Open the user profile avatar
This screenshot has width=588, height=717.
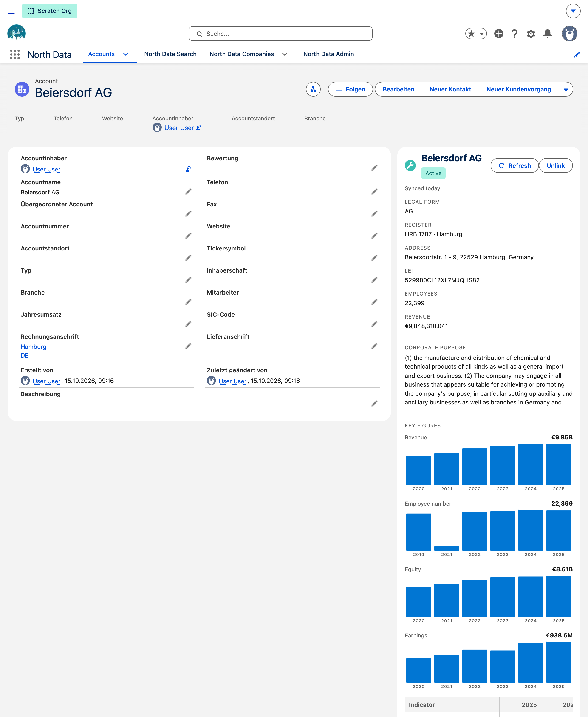569,34
